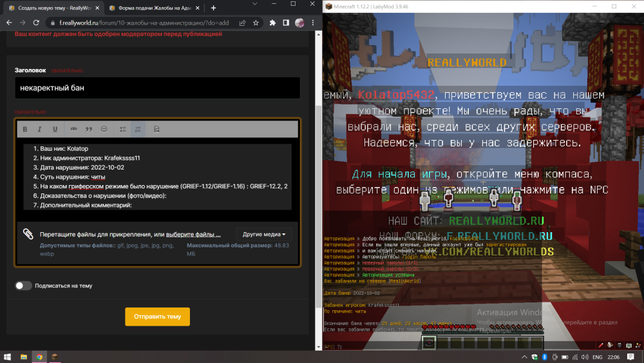Open Chrome profile avatar
644x363 pixels.
pos(299,23)
